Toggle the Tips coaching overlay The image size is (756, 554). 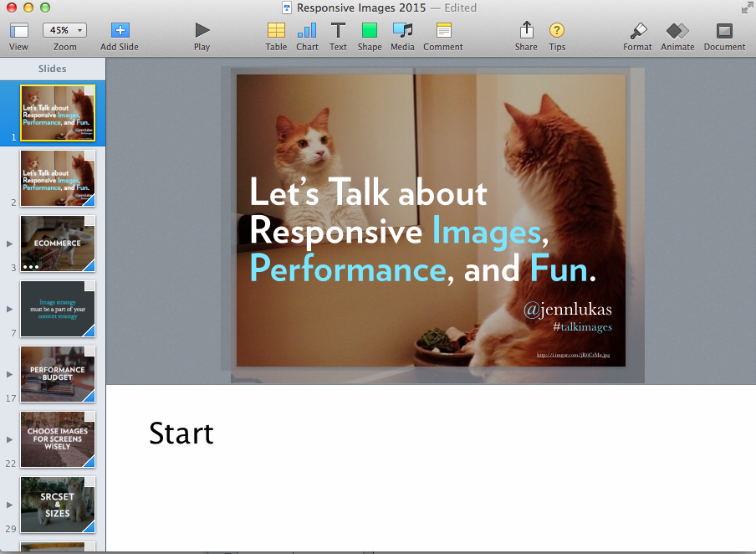[557, 31]
